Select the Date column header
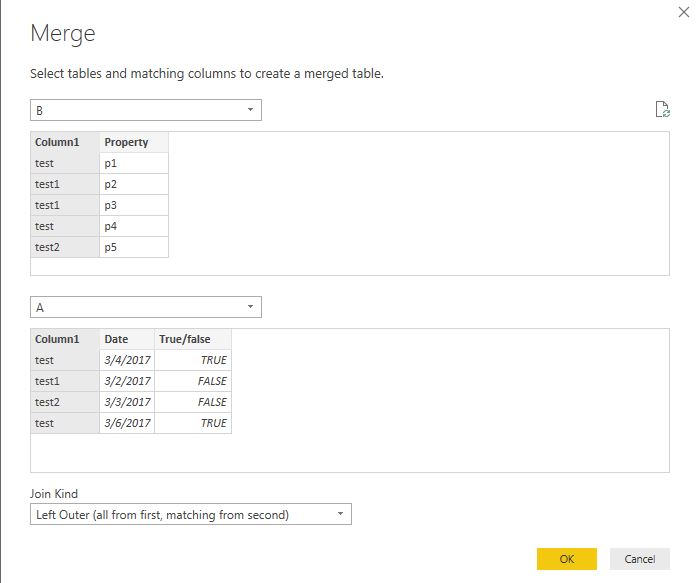697x583 pixels. coord(127,339)
